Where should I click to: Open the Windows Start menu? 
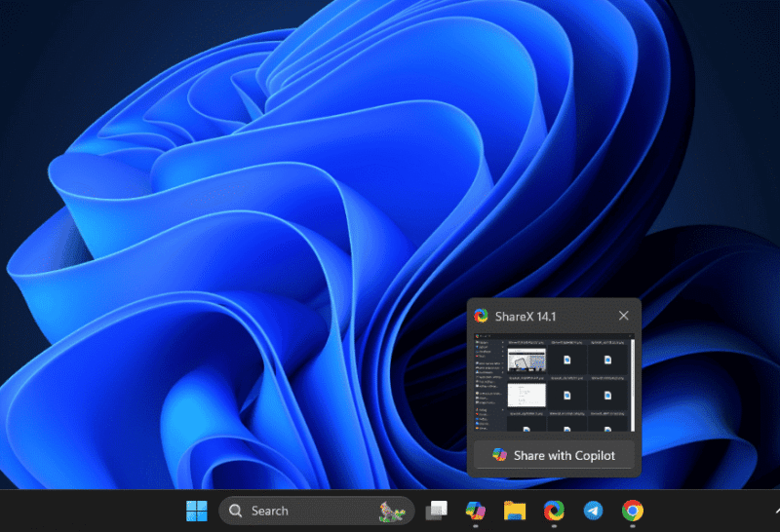(196, 511)
